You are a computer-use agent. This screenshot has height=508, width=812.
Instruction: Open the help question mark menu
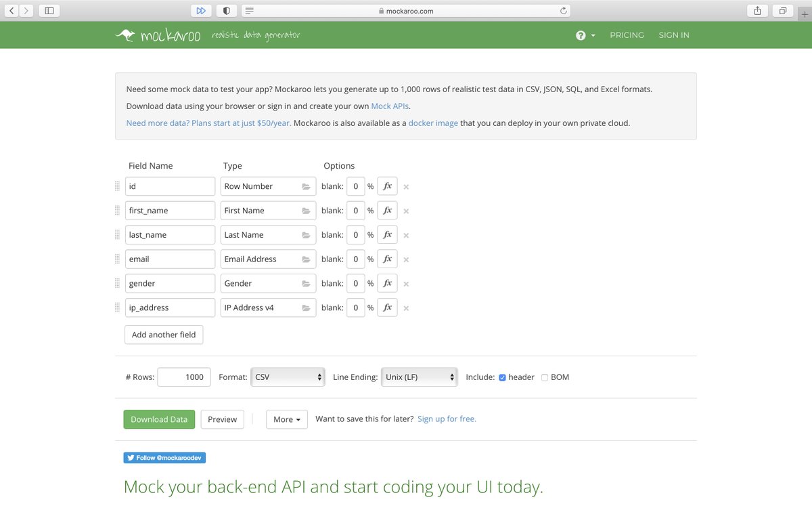click(x=585, y=35)
